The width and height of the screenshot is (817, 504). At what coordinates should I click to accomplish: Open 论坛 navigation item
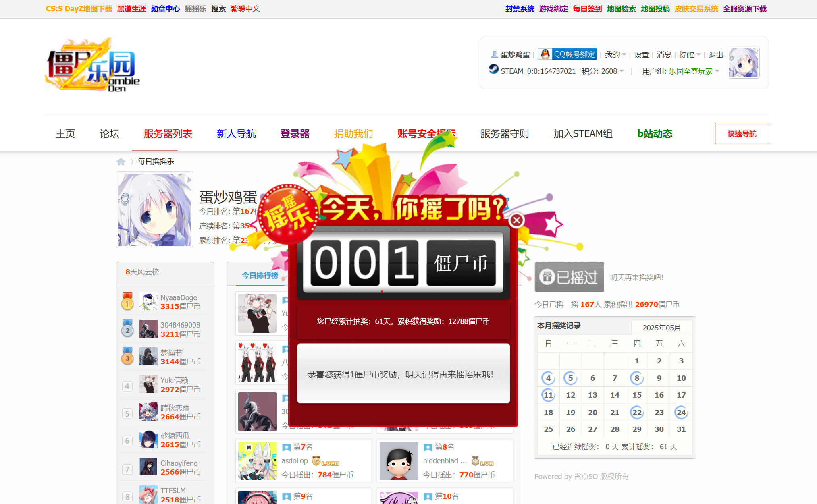[109, 134]
